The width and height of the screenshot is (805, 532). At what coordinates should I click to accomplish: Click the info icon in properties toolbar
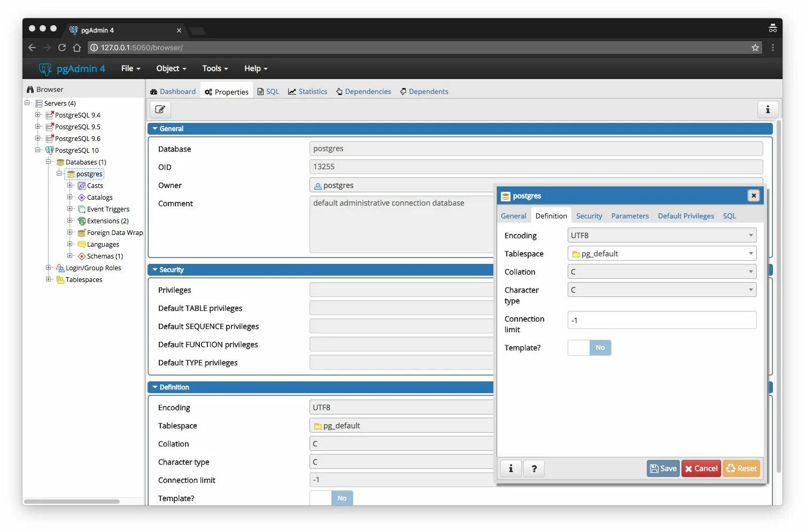[x=768, y=109]
